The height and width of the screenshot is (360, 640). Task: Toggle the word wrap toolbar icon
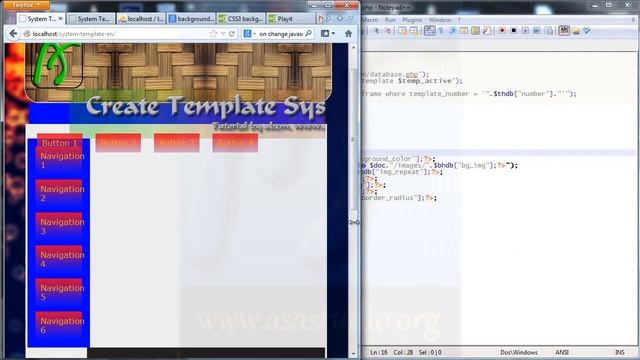coord(429,31)
